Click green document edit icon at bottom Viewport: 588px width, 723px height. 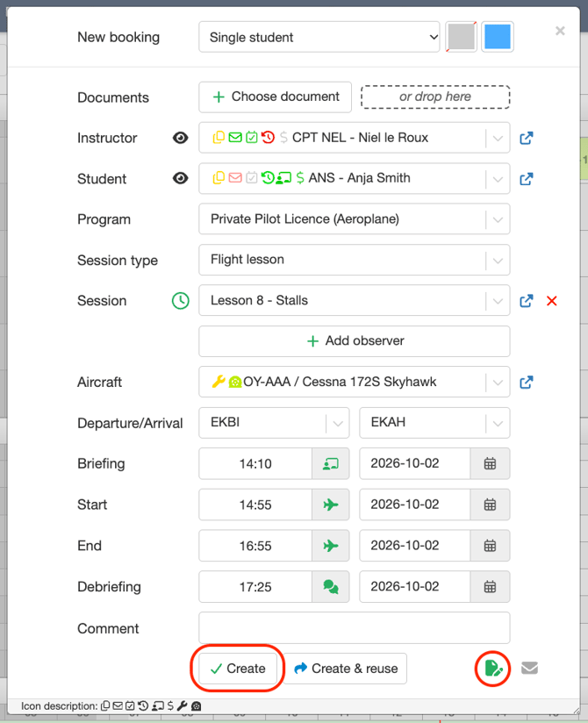(493, 669)
